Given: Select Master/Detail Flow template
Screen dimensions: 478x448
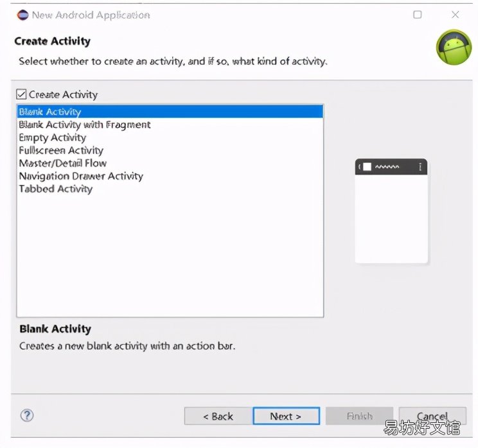Looking at the screenshot, I should click(x=170, y=163).
